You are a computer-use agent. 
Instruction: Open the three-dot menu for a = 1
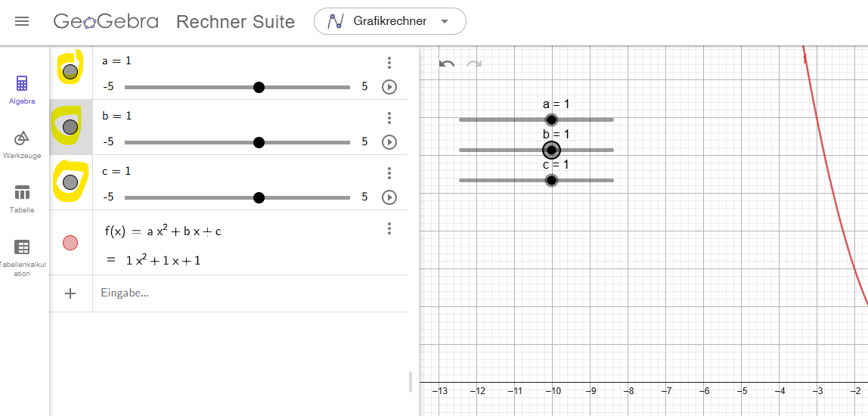[389, 63]
